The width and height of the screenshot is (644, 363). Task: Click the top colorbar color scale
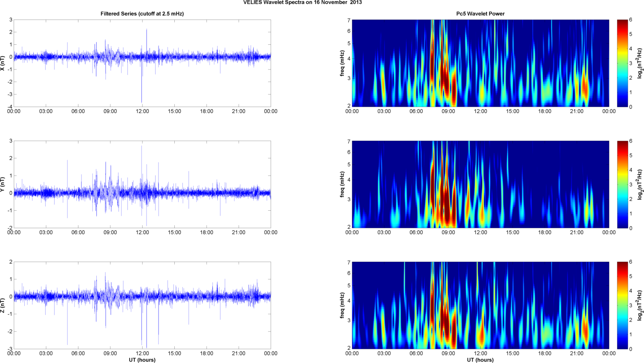(x=622, y=63)
